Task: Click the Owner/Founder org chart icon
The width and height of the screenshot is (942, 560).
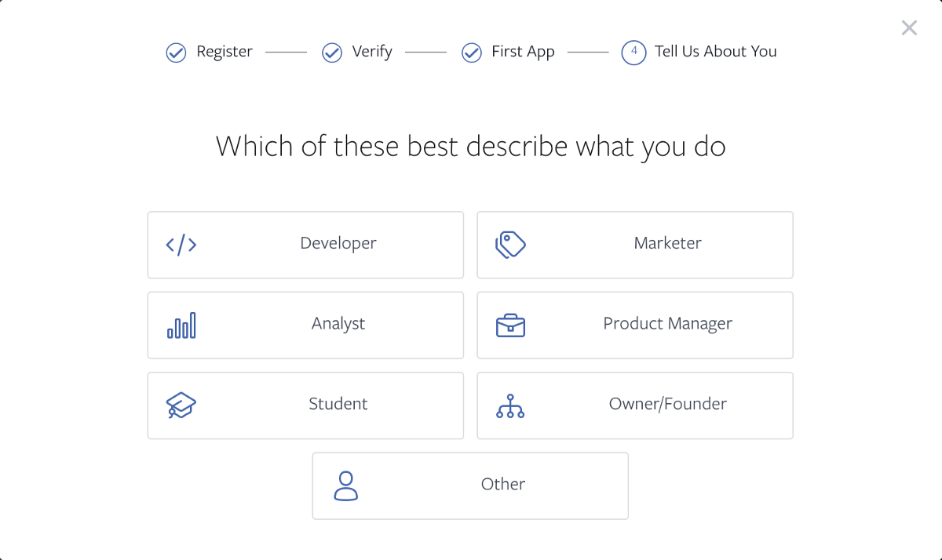Action: pyautogui.click(x=510, y=405)
